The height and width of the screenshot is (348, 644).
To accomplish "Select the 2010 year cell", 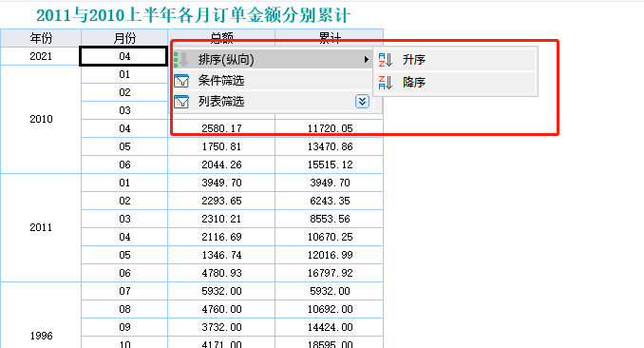I will pyautogui.click(x=41, y=119).
